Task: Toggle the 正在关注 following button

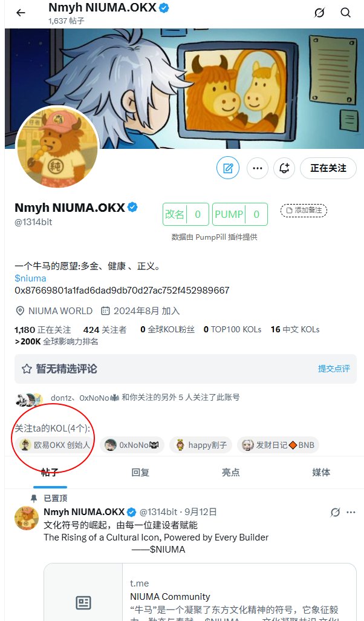Action: (328, 168)
